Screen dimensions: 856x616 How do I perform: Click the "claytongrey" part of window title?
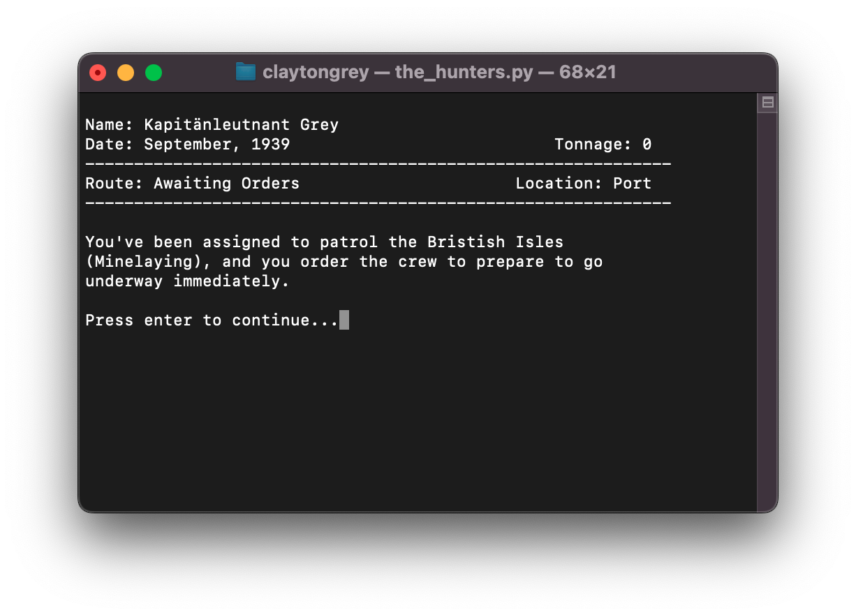point(316,72)
